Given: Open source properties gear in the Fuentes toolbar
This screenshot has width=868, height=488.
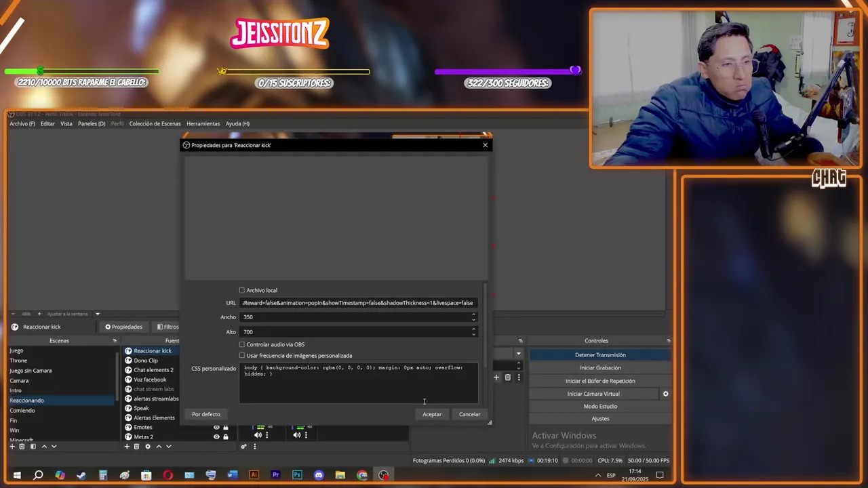Looking at the screenshot, I should click(x=148, y=447).
